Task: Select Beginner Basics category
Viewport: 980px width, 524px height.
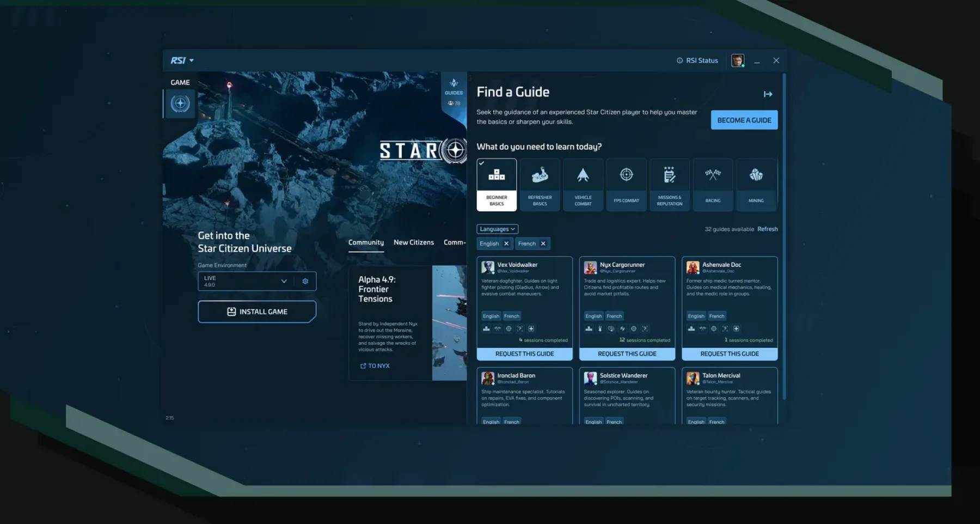Action: click(497, 185)
